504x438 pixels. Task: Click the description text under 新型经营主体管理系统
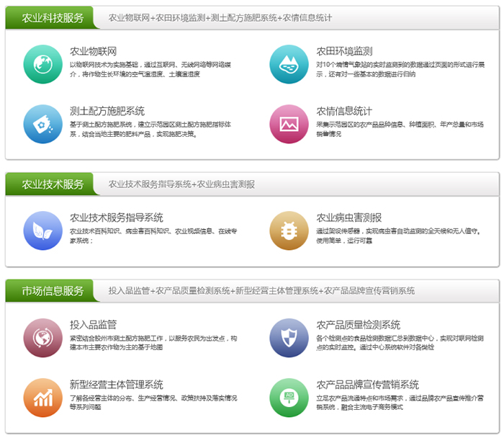[x=153, y=403]
